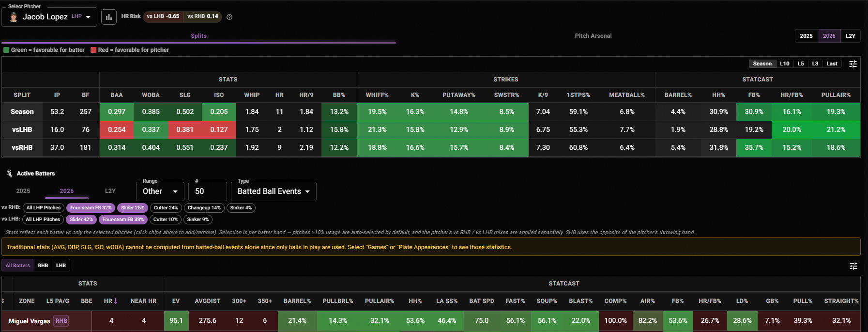Viewport: 868px width, 332px height.
Task: Toggle Cutter 10% chip
Action: pos(166,220)
